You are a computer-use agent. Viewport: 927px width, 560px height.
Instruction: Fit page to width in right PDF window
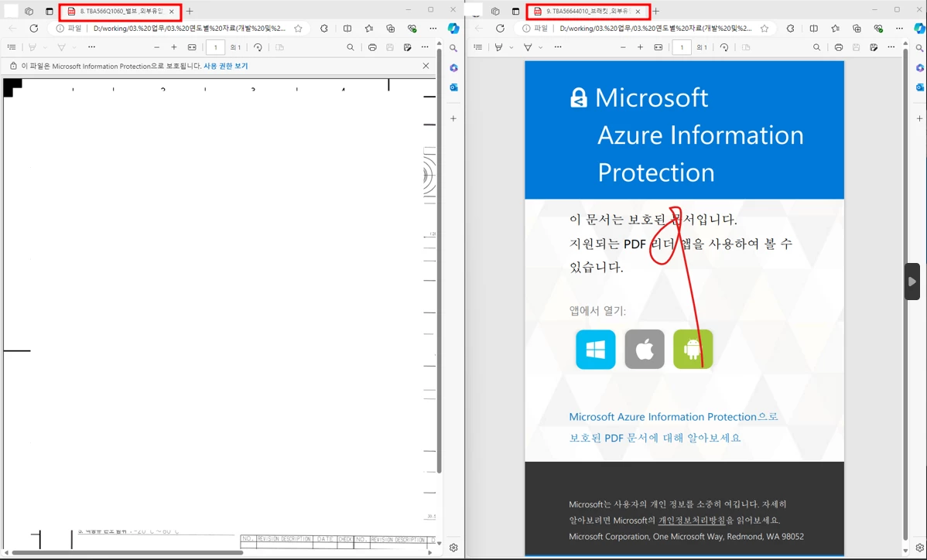[658, 47]
